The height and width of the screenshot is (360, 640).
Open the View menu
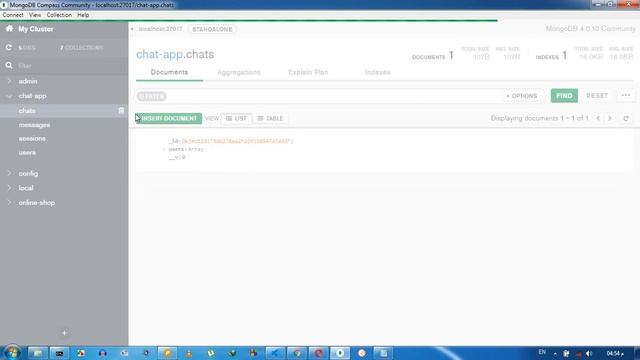35,15
